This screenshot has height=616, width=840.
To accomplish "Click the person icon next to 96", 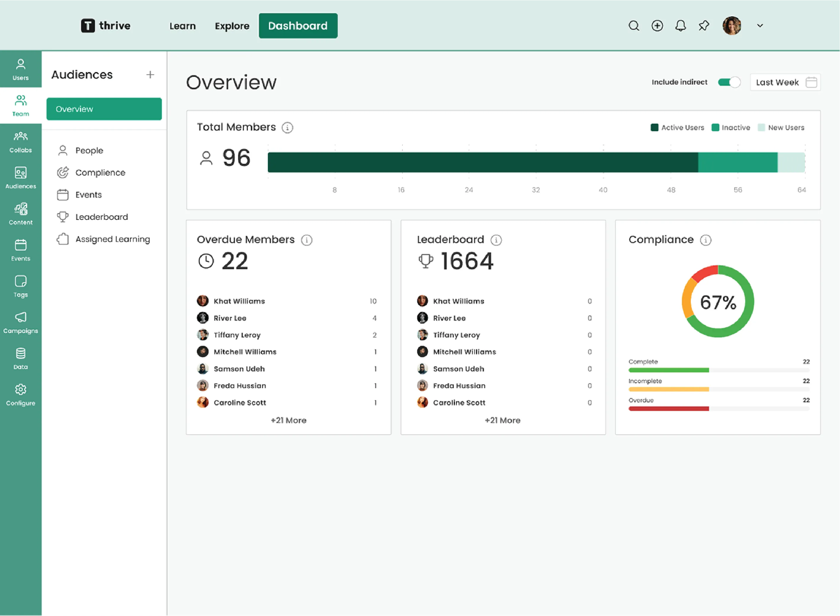I will pos(206,158).
